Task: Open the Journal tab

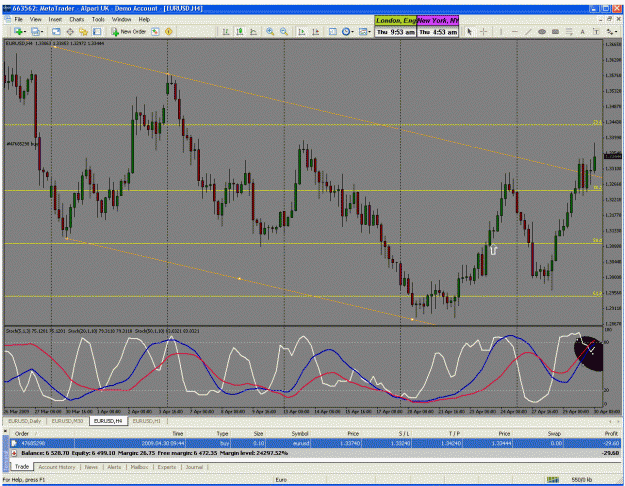Action: click(194, 467)
